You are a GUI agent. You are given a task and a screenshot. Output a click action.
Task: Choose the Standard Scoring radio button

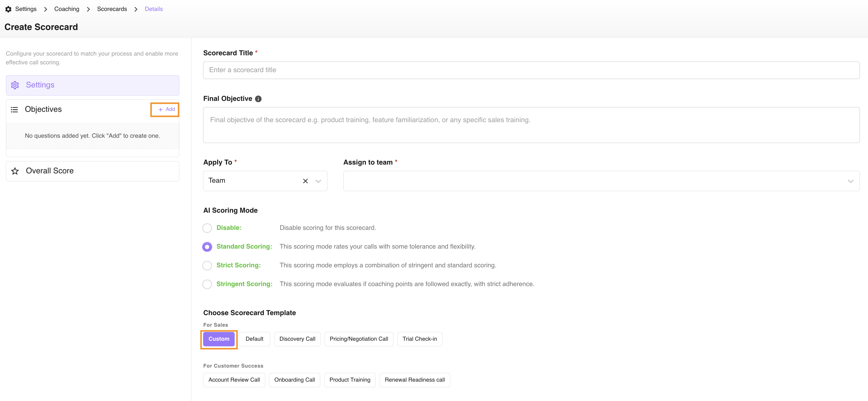(207, 247)
